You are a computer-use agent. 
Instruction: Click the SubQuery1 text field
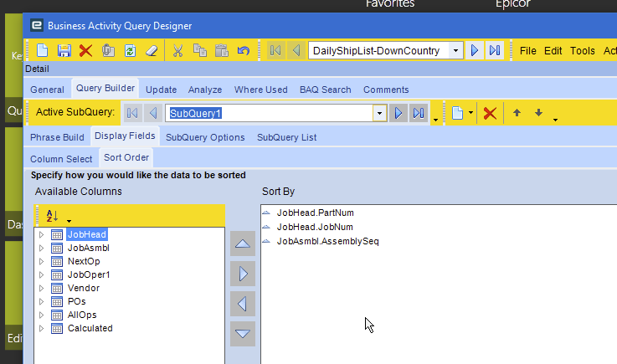click(269, 113)
